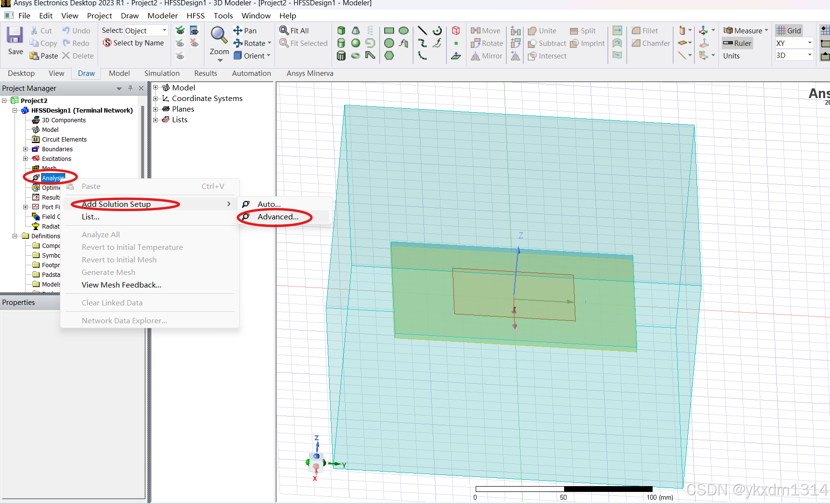The height and width of the screenshot is (504, 830).
Task: Click the Save floppy disk icon
Action: coord(15,36)
